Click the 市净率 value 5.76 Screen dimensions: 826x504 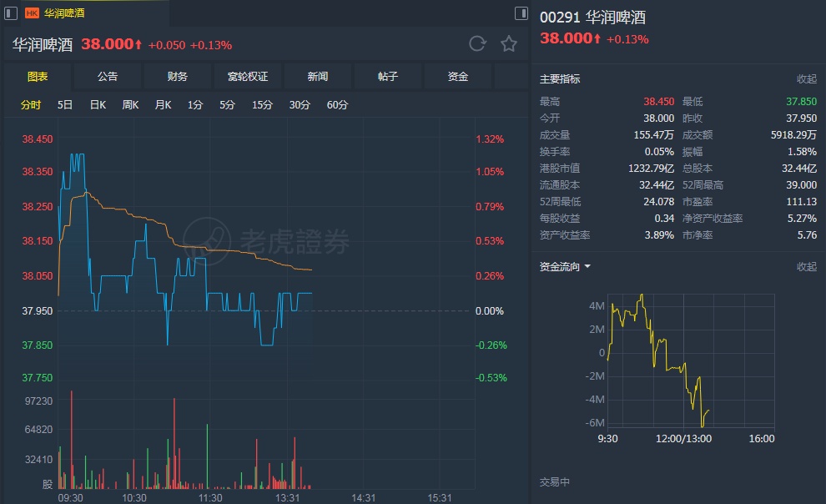(x=807, y=234)
